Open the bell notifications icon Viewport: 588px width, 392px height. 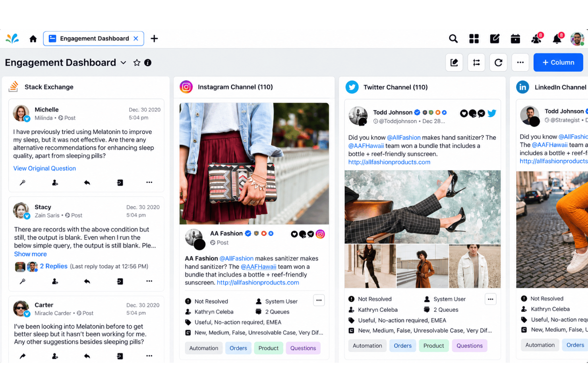tap(557, 39)
